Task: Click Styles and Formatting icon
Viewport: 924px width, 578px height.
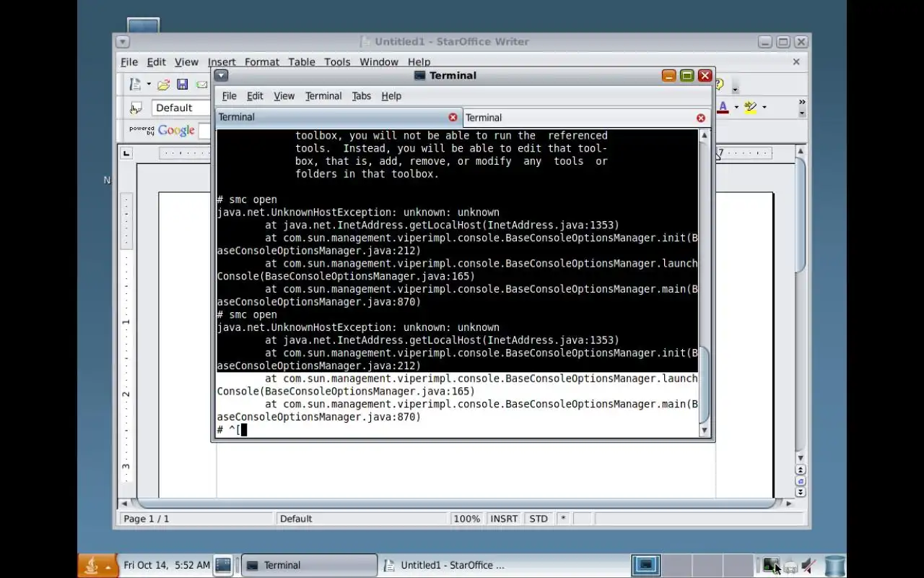Action: click(x=136, y=108)
